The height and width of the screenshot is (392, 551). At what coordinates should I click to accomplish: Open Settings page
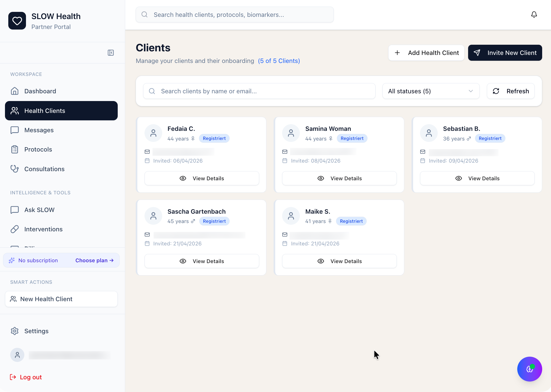pyautogui.click(x=61, y=331)
